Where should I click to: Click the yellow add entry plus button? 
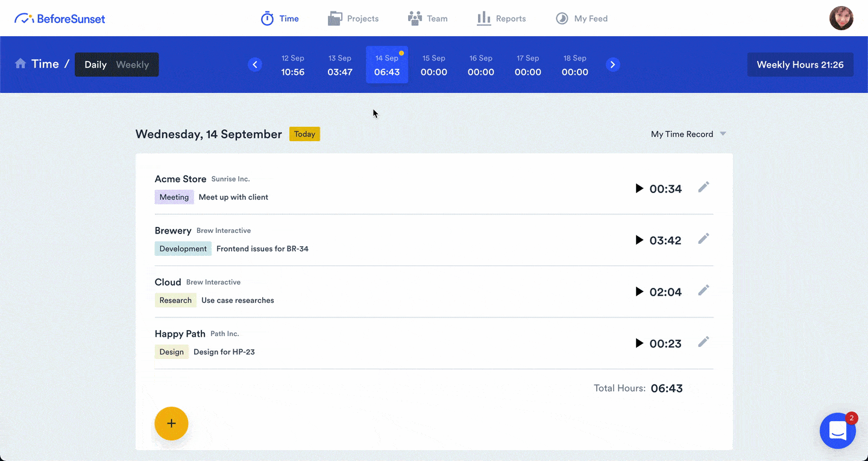(x=171, y=424)
